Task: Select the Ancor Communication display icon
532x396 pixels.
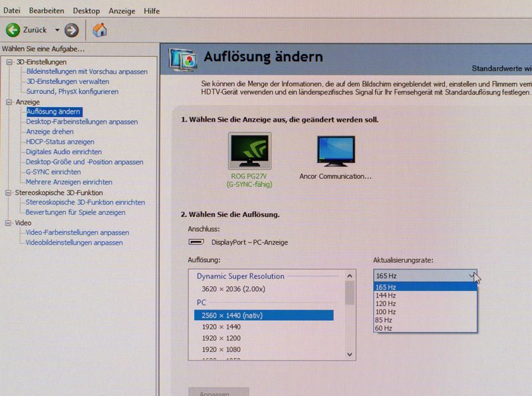Action: [x=336, y=151]
